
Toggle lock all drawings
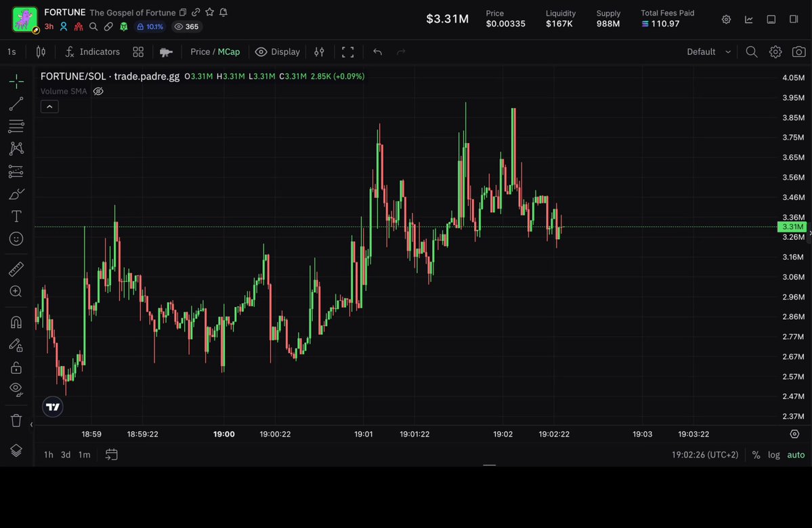coord(16,367)
